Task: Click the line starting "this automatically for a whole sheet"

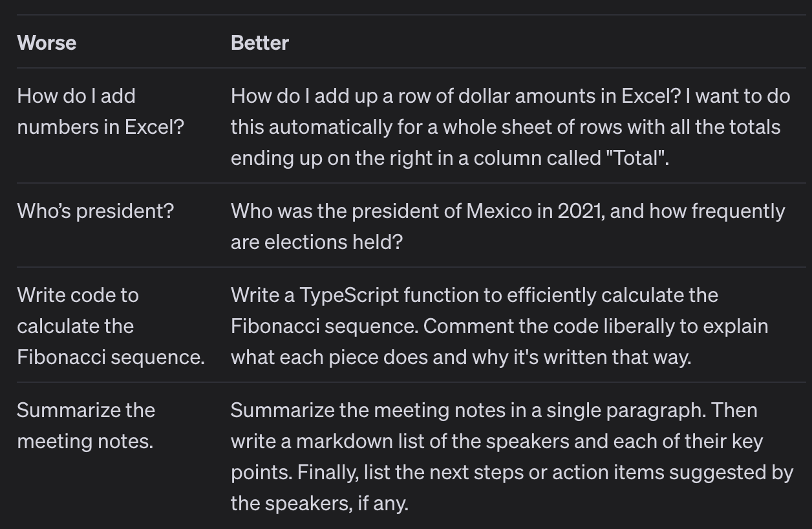Action: click(x=506, y=127)
